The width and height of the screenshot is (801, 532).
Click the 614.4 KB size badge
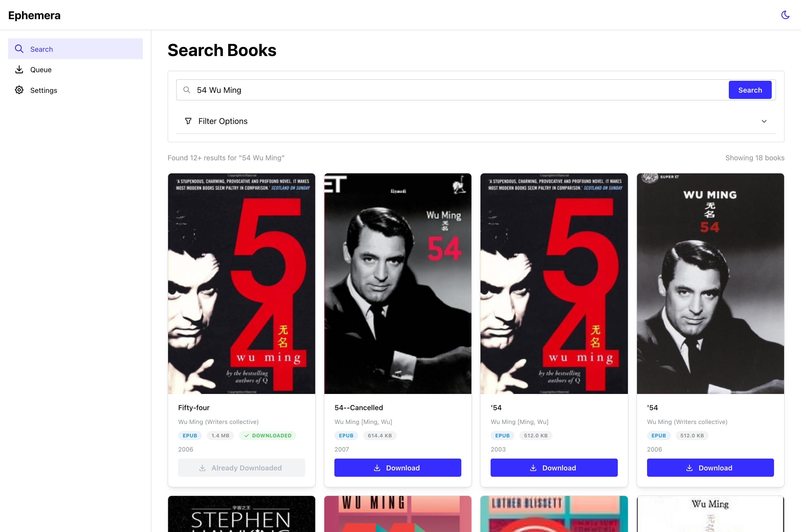(x=380, y=436)
